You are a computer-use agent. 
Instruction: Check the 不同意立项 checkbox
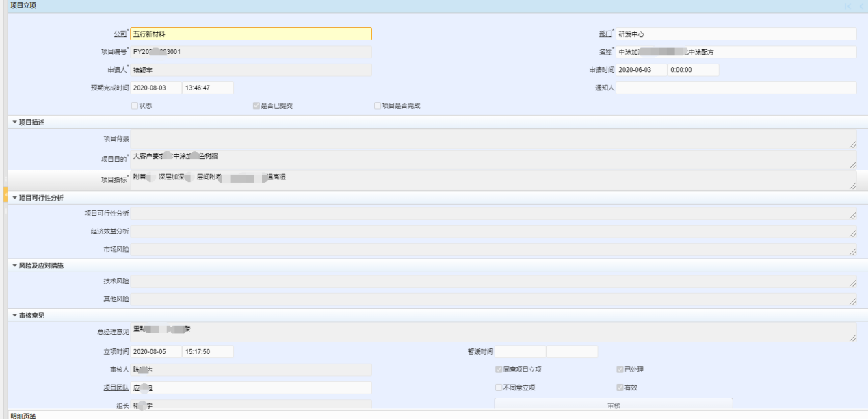coord(499,388)
